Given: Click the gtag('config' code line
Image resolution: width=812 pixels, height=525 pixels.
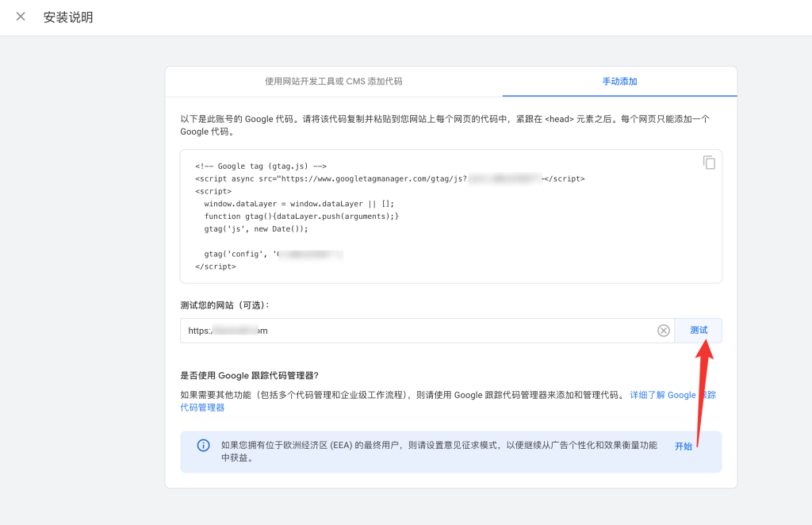Looking at the screenshot, I should (274, 255).
